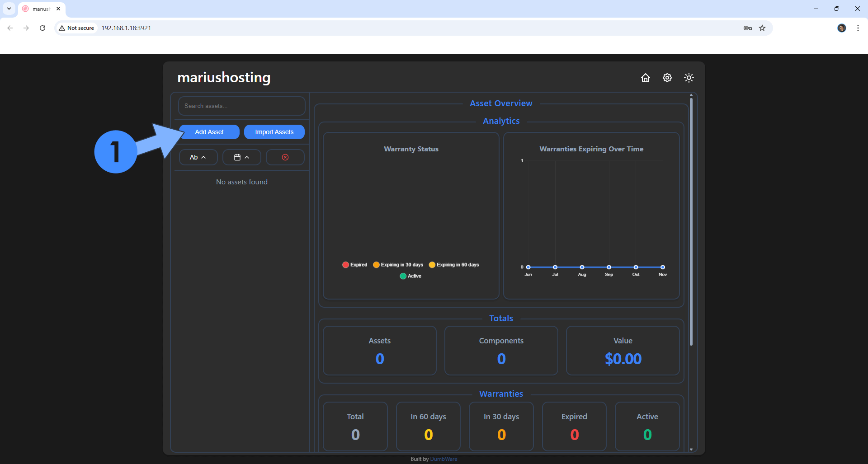Click the Import Assets button
The image size is (868, 464).
coord(274,132)
